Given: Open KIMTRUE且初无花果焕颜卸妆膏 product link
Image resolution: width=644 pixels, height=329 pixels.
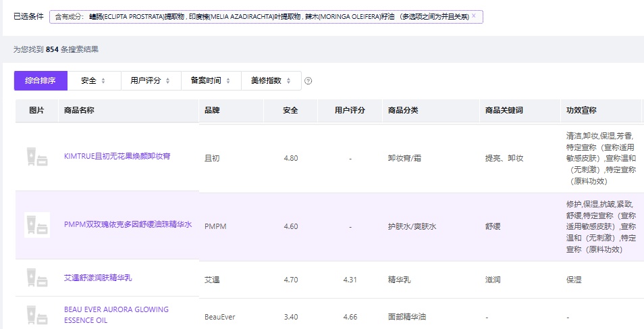Looking at the screenshot, I should 117,156.
